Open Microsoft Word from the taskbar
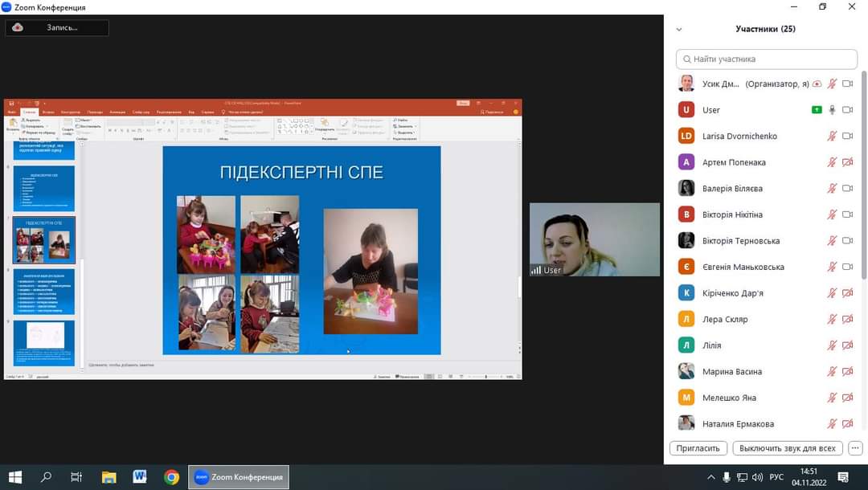868x490 pixels. pos(140,477)
